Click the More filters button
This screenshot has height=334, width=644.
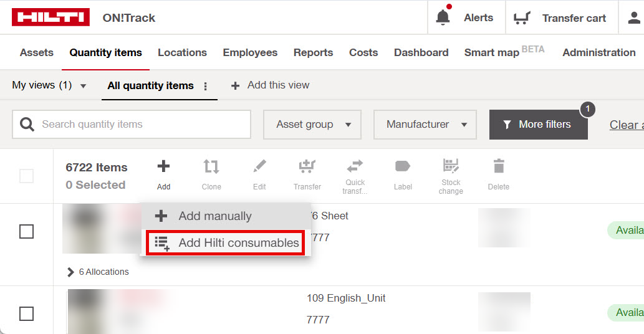[538, 125]
